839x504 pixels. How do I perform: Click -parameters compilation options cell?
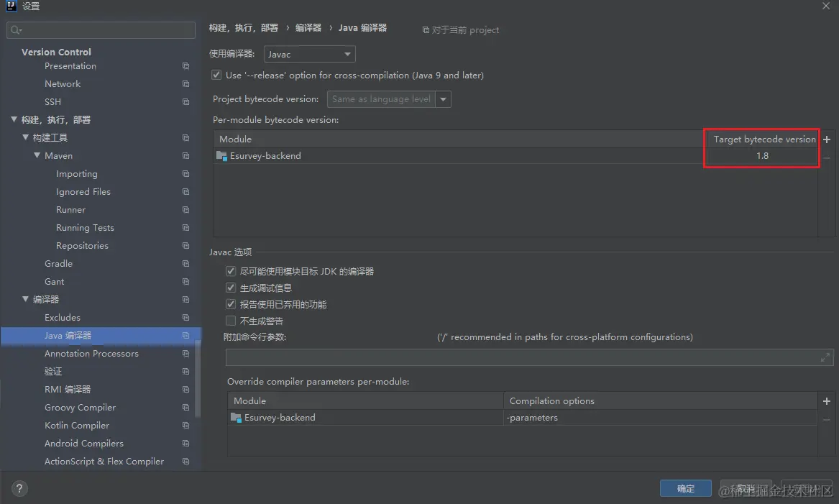[660, 417]
